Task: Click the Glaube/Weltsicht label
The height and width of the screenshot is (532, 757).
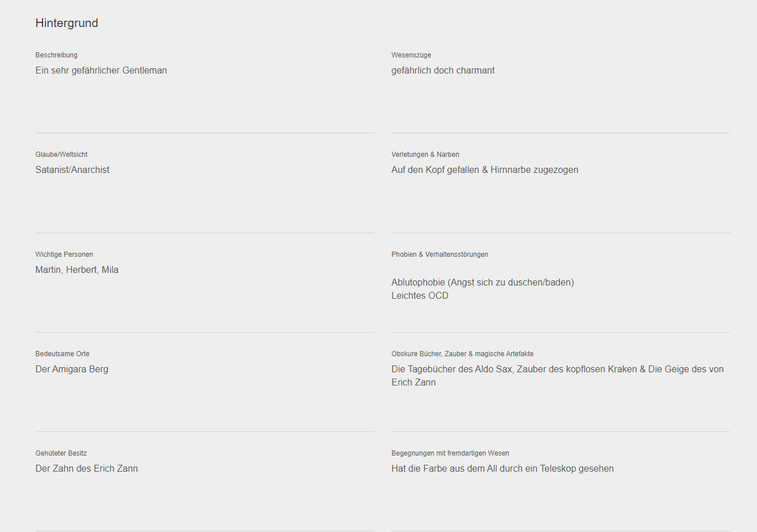Action: (x=61, y=155)
